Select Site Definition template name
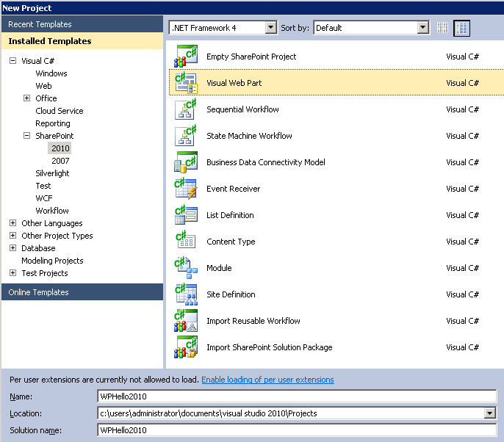Viewport: 504px width, 442px height. pyautogui.click(x=231, y=294)
